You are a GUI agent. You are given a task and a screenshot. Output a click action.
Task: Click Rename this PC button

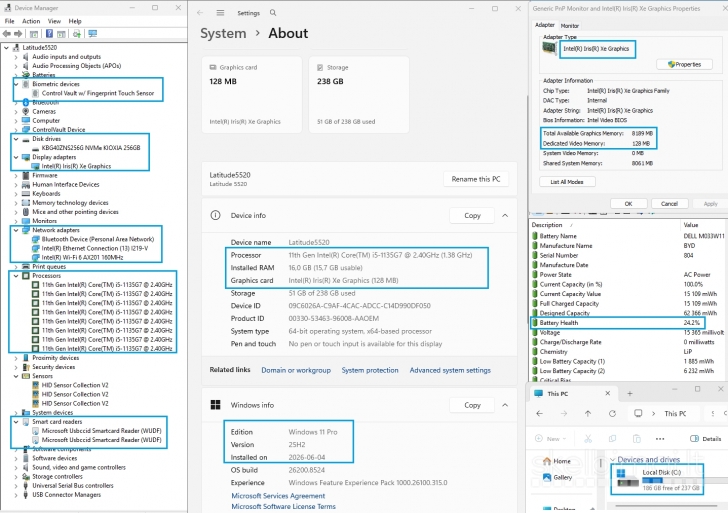tap(476, 179)
